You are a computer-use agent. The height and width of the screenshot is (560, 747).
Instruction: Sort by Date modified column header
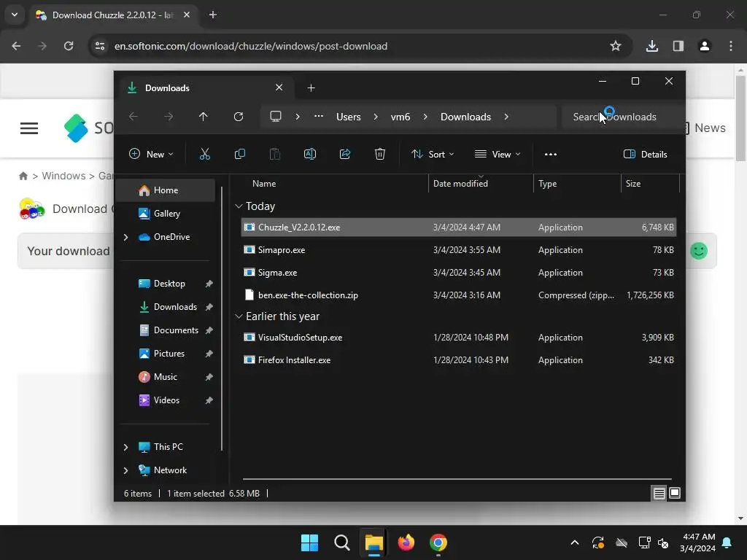(481, 184)
